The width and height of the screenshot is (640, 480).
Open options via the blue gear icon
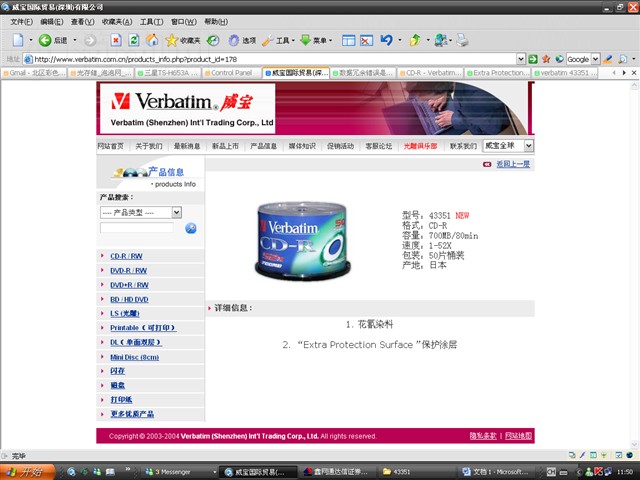click(x=233, y=40)
